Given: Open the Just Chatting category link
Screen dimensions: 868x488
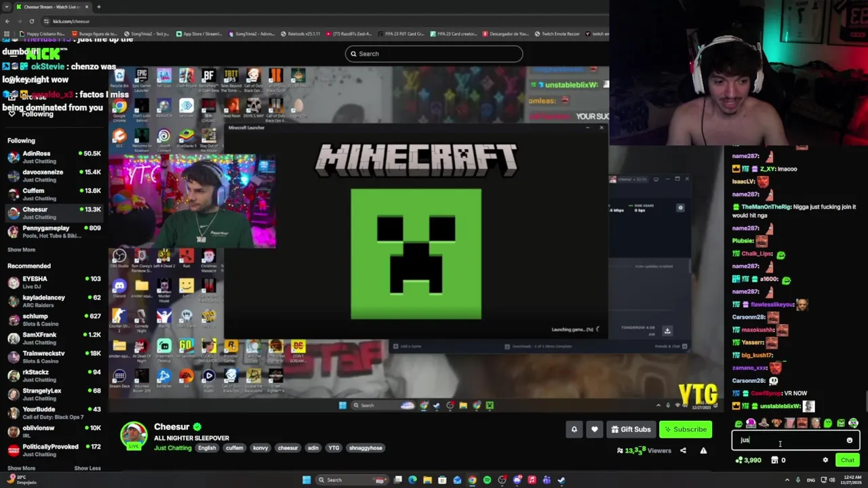Looking at the screenshot, I should pos(172,448).
